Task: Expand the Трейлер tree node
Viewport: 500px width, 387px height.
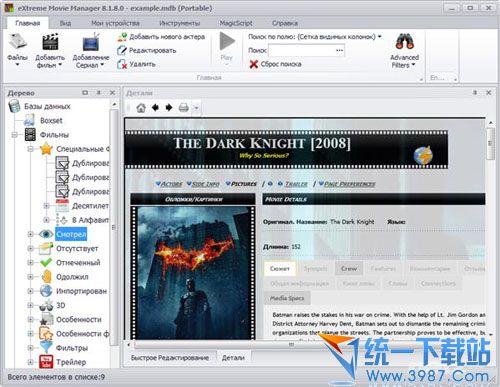Action: point(30,362)
